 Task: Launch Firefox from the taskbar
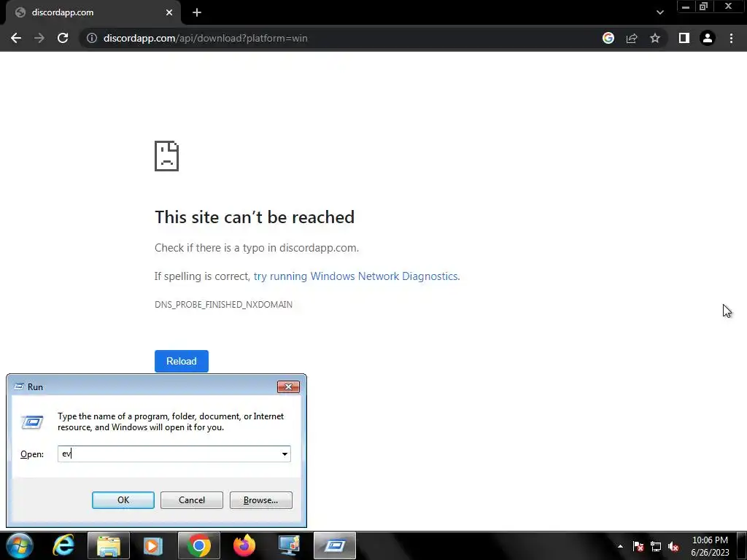click(x=244, y=545)
